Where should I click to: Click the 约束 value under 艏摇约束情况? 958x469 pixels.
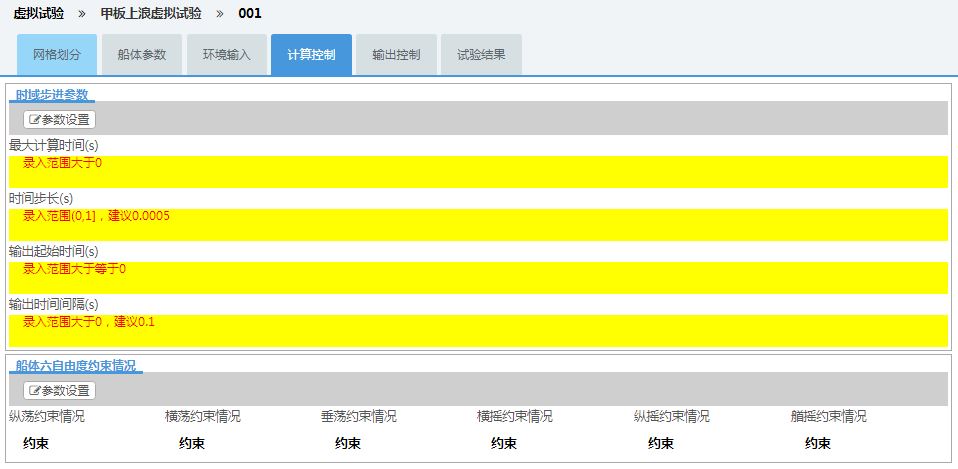(817, 443)
